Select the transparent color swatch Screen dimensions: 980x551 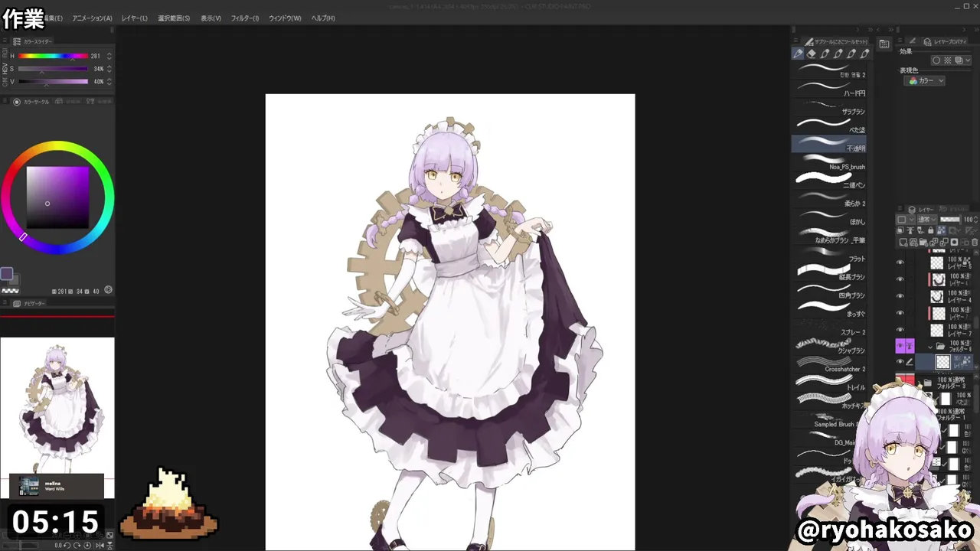tap(10, 291)
